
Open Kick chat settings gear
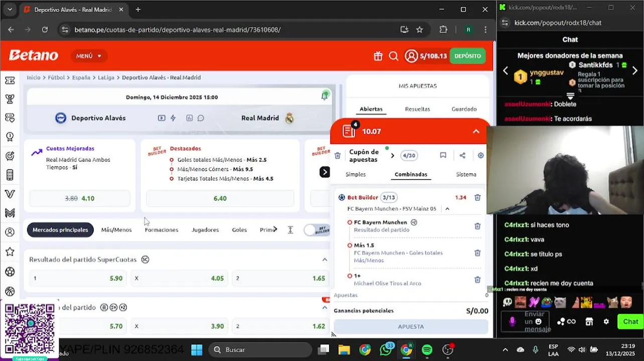tap(606, 322)
